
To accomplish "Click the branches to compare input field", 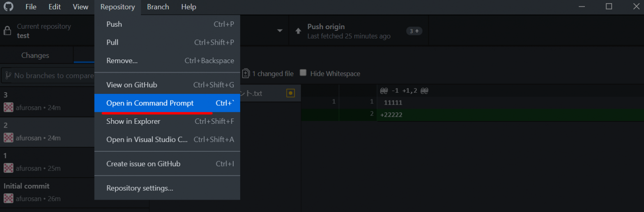I will tap(48, 76).
